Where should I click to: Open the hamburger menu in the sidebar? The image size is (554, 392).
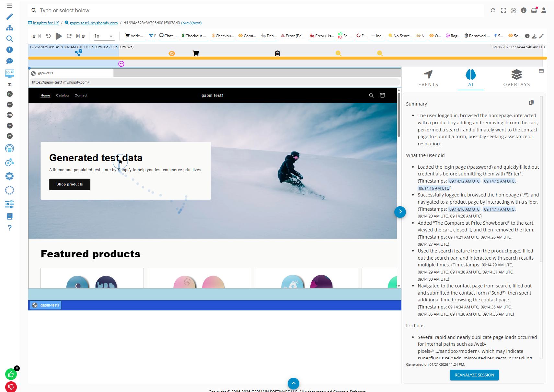pyautogui.click(x=9, y=6)
